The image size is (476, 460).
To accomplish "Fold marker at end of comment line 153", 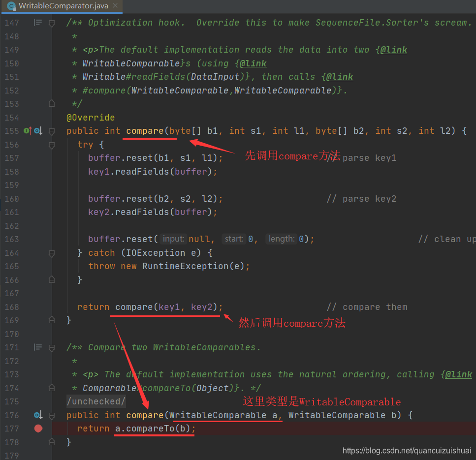I will point(52,104).
